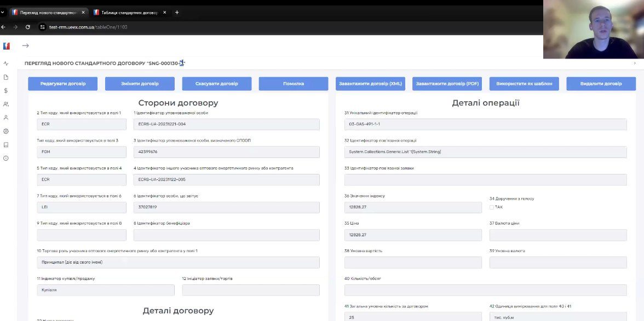644x321 pixels.
Task: Click the single user profile sidebar icon
Action: click(x=6, y=118)
